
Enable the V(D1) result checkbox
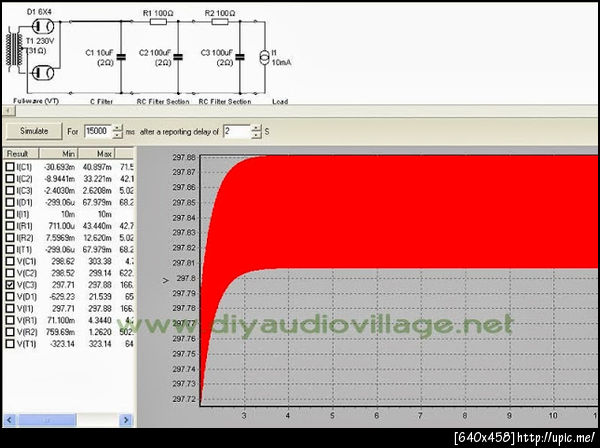tap(10, 296)
